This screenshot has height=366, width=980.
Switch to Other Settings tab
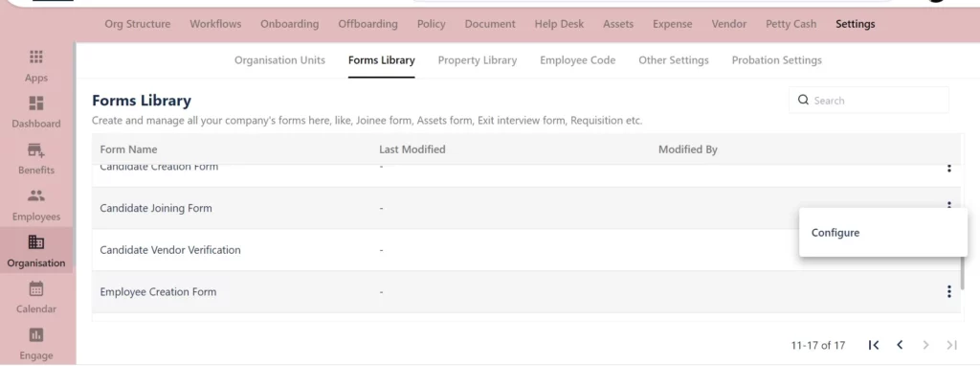pyautogui.click(x=673, y=60)
